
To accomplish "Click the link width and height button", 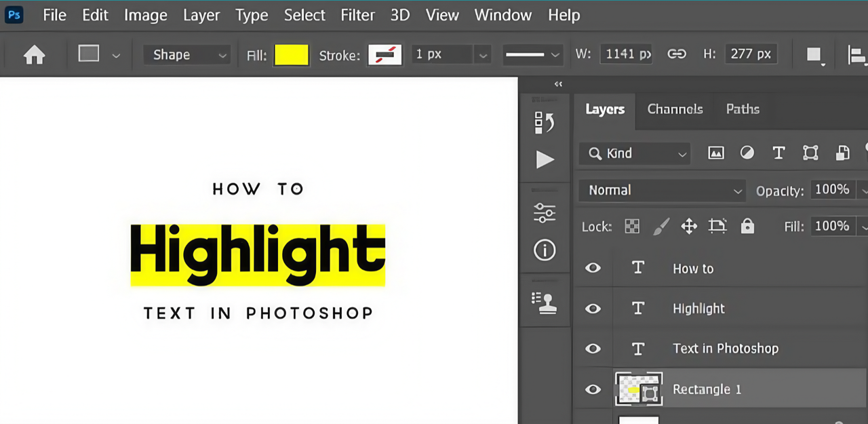I will point(677,54).
